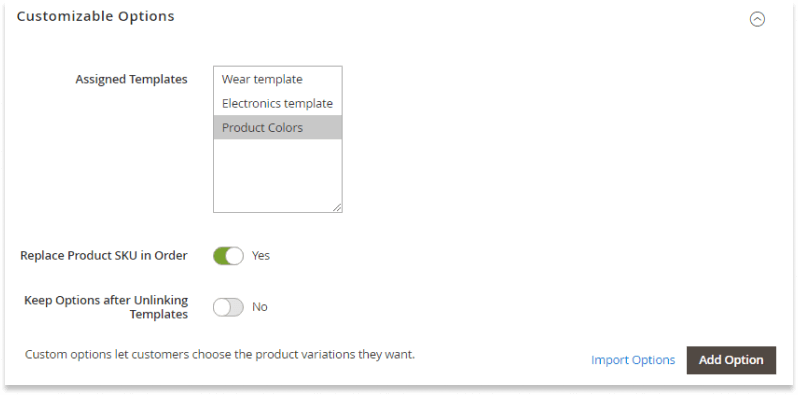Viewport: 798px width, 395px height.
Task: Collapse the Customizable Options section
Action: tap(757, 19)
